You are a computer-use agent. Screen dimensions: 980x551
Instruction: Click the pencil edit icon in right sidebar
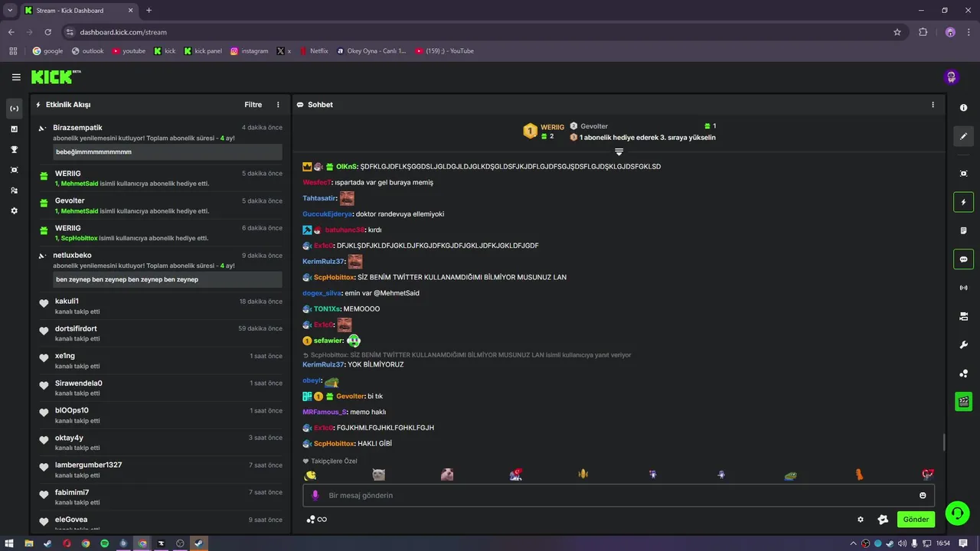coord(964,136)
